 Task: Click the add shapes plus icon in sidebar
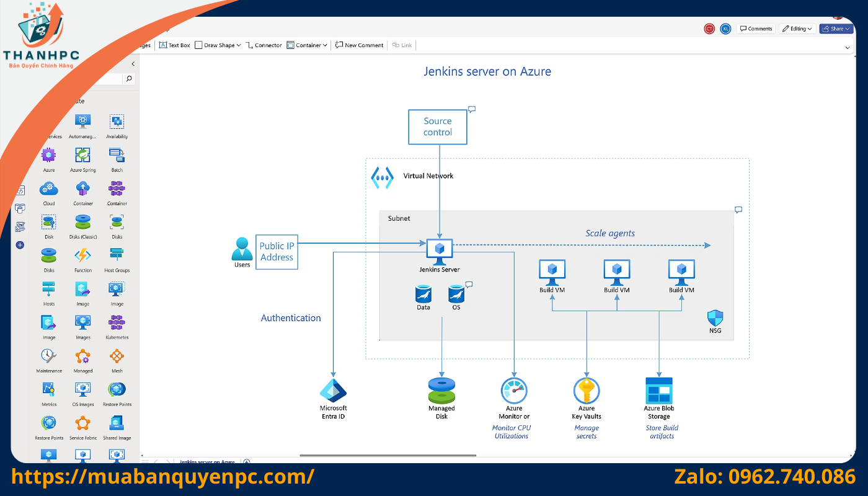20,245
